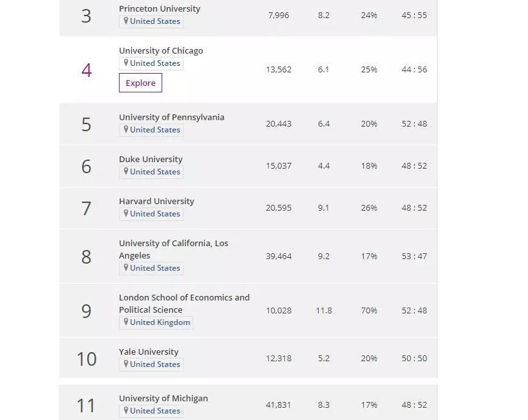Viewport: 528px width, 420px height.
Task: Open the Duke University entry
Action: coord(151,160)
